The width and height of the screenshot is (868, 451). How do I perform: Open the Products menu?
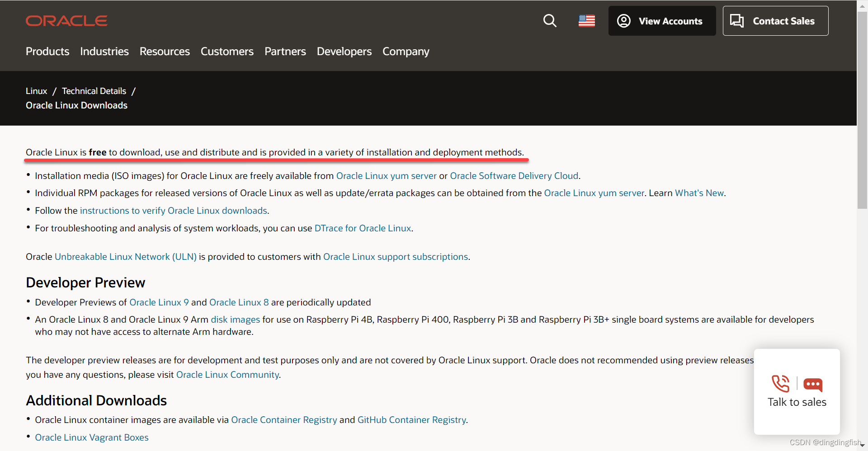pos(47,52)
